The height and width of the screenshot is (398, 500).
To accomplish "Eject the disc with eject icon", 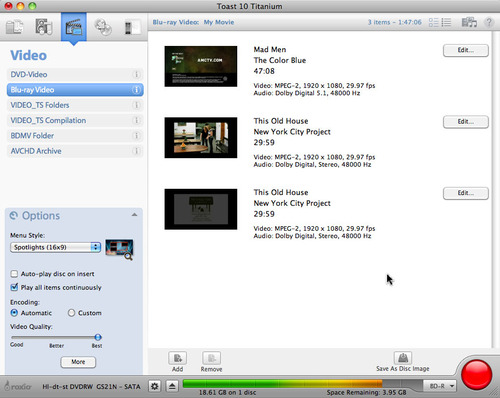I will coord(172,386).
